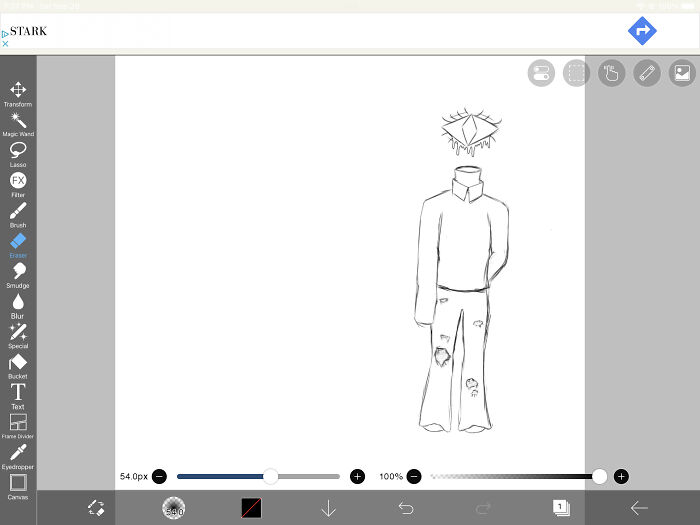Select the Text tool
Image resolution: width=700 pixels, height=525 pixels.
(18, 396)
